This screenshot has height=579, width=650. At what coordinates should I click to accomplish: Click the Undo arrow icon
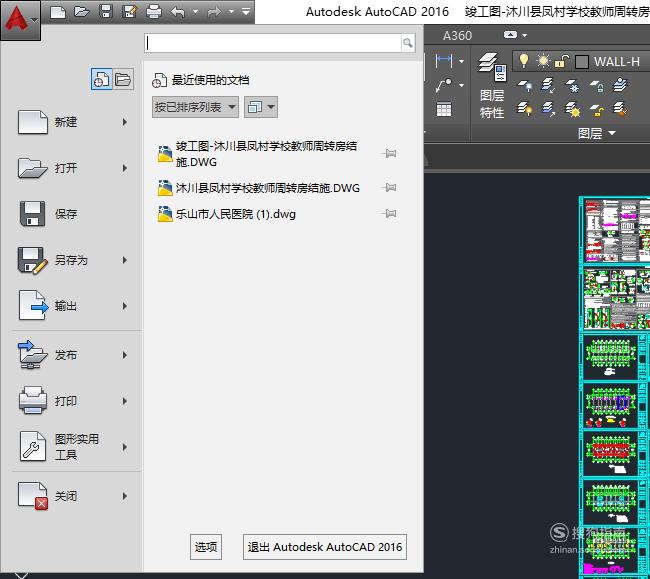(178, 12)
